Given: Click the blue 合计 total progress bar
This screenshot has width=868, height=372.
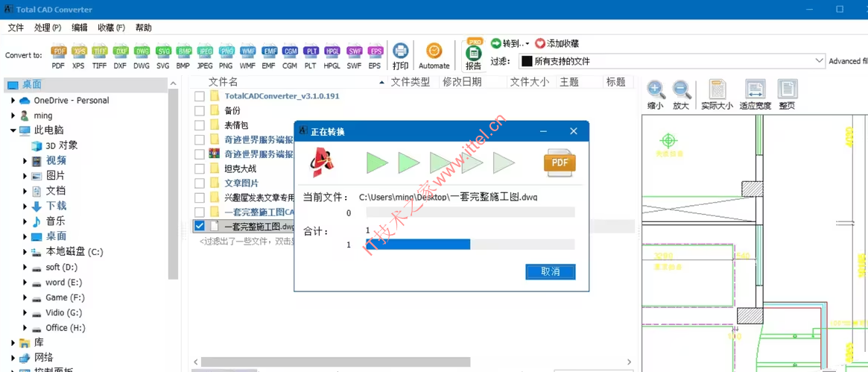Looking at the screenshot, I should coord(470,245).
